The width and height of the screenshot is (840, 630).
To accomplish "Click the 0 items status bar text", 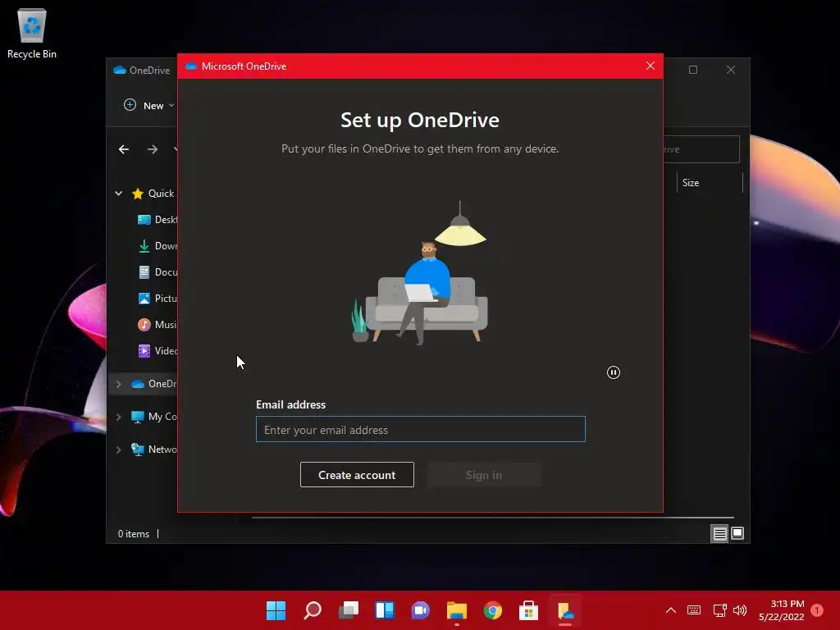I will [134, 533].
